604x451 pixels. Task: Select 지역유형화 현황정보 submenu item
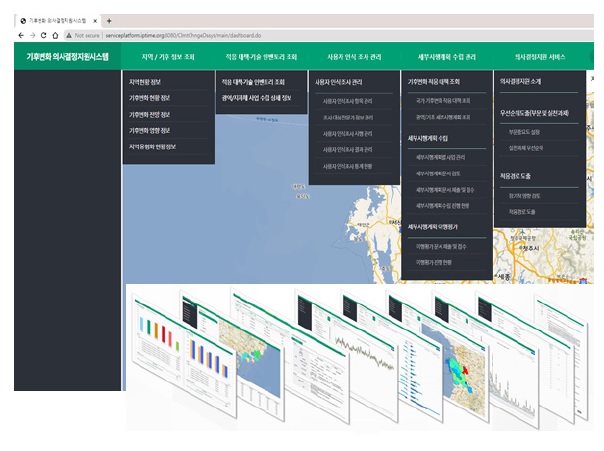coord(153,147)
